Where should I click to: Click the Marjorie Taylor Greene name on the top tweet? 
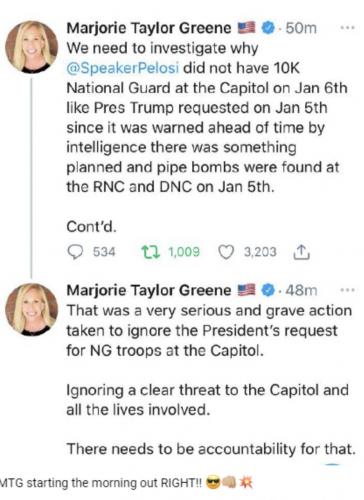point(149,28)
